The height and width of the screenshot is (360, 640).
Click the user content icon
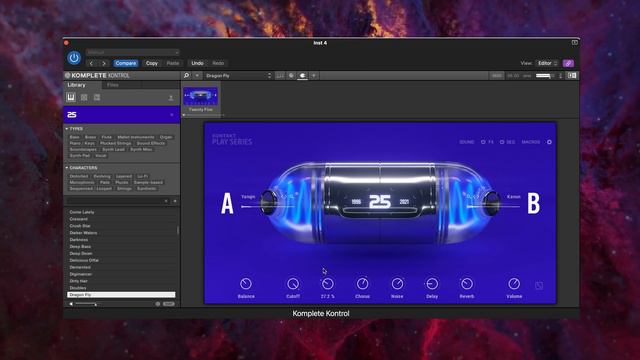coord(171,98)
